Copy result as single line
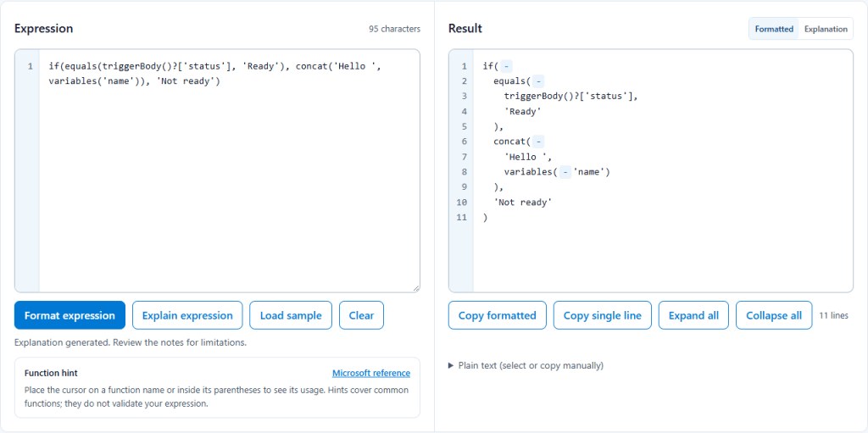Viewport: 868px width, 433px height. click(x=603, y=315)
